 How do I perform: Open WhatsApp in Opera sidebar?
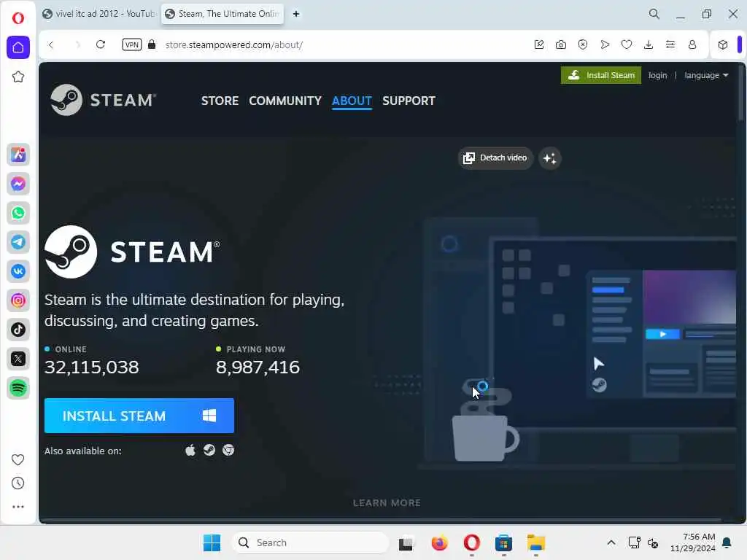pyautogui.click(x=18, y=213)
